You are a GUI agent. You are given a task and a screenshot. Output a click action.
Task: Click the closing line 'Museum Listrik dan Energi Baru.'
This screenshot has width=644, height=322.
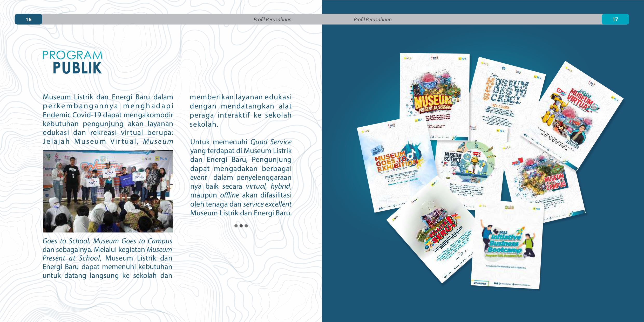point(241,213)
